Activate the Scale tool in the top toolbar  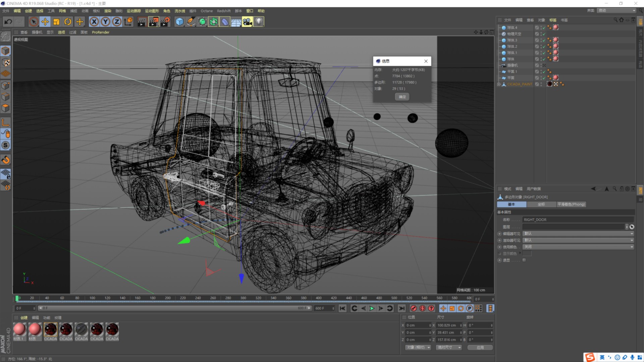56,22
